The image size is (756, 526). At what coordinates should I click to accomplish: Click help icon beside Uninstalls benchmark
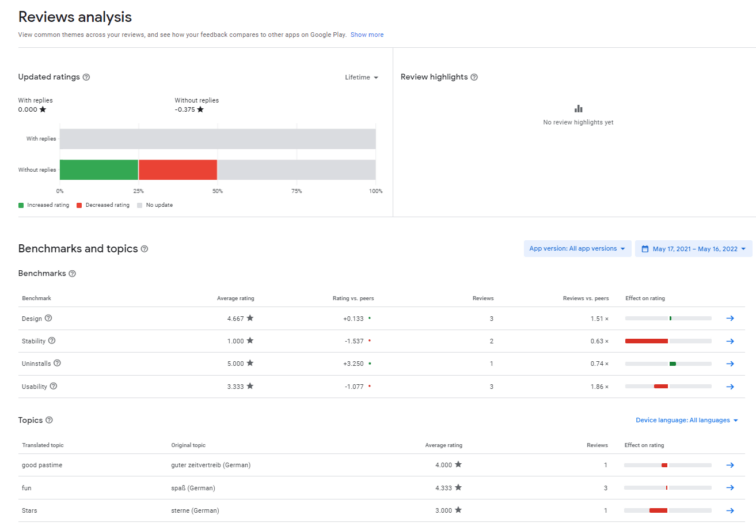(57, 363)
